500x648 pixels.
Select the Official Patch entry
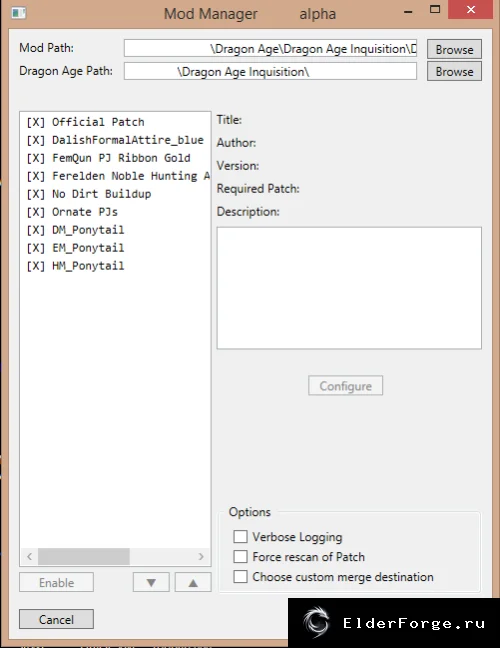pyautogui.click(x=86, y=122)
